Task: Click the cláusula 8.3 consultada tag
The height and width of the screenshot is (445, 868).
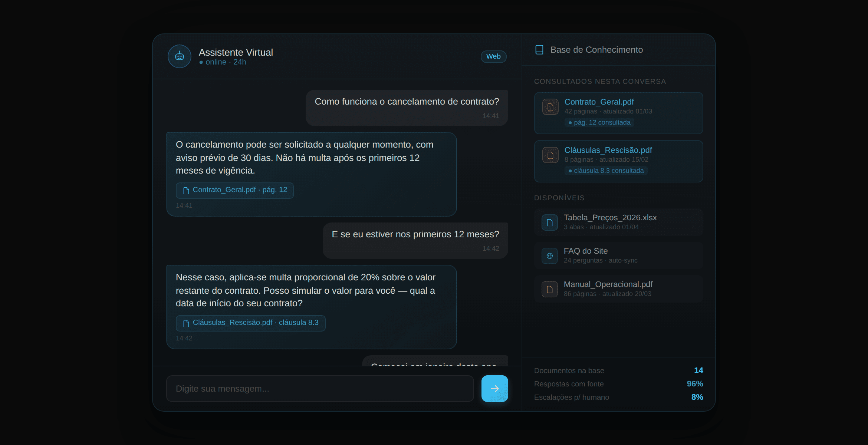Action: coord(606,171)
